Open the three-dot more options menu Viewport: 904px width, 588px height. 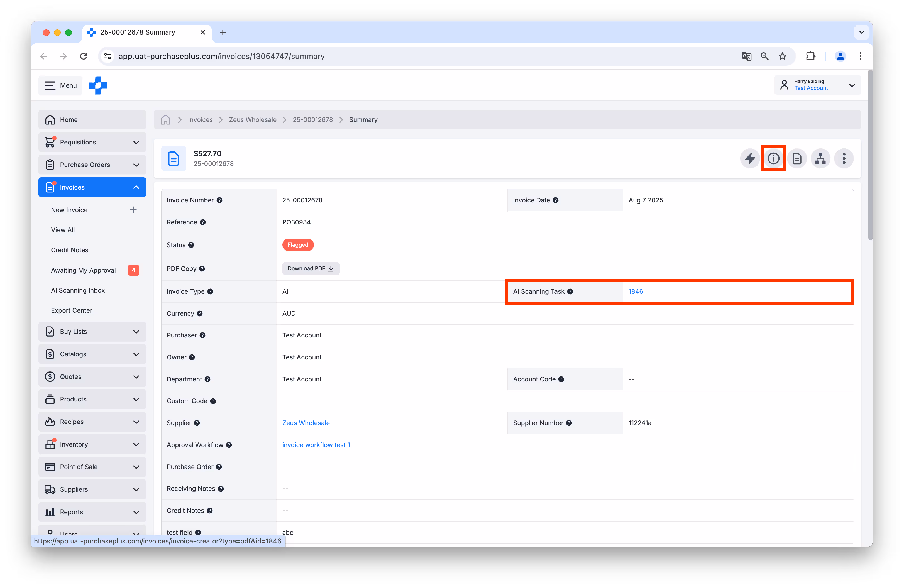844,158
